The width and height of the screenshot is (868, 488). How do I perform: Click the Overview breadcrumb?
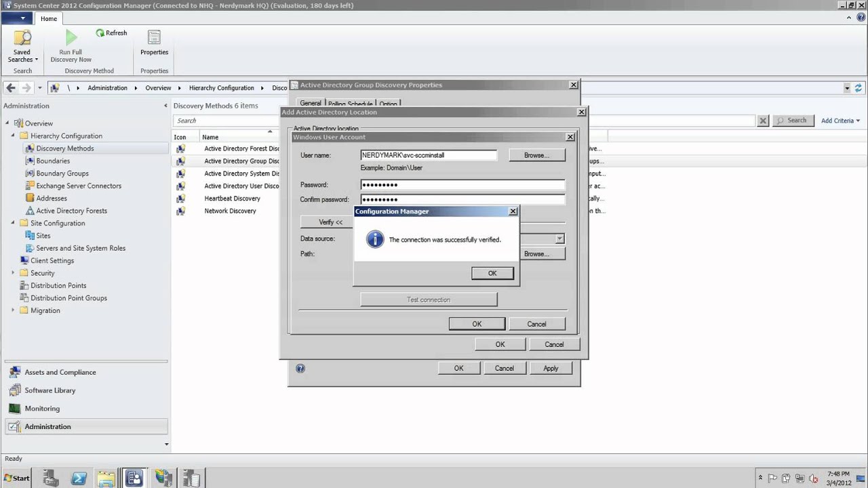pyautogui.click(x=158, y=88)
